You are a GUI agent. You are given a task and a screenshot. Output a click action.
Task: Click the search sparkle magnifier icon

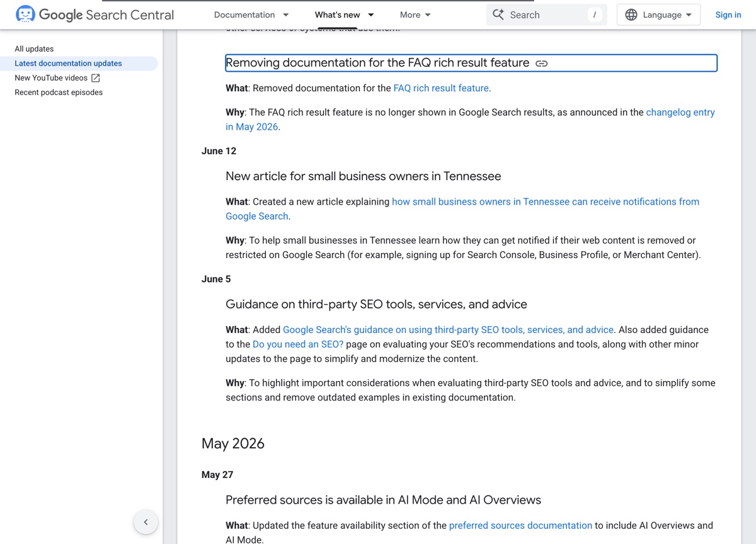point(498,14)
